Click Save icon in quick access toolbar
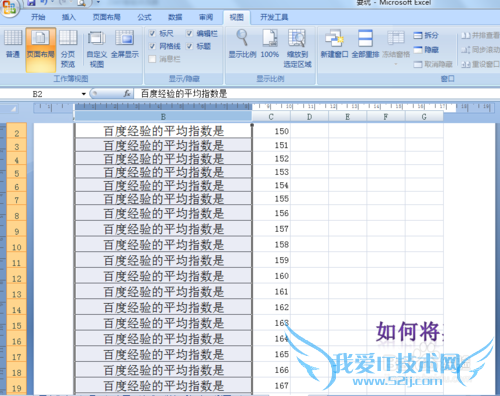 [x=31, y=3]
